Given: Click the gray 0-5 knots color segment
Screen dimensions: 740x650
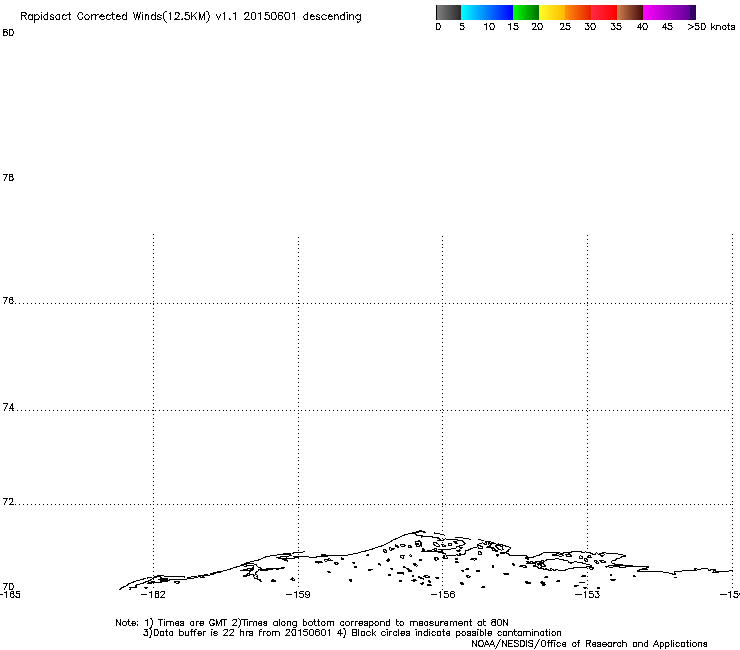Looking at the screenshot, I should (448, 12).
